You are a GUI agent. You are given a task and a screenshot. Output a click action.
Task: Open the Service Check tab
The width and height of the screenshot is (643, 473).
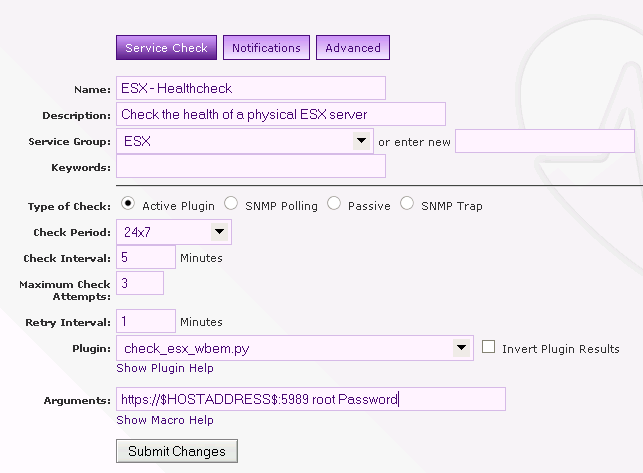click(166, 47)
